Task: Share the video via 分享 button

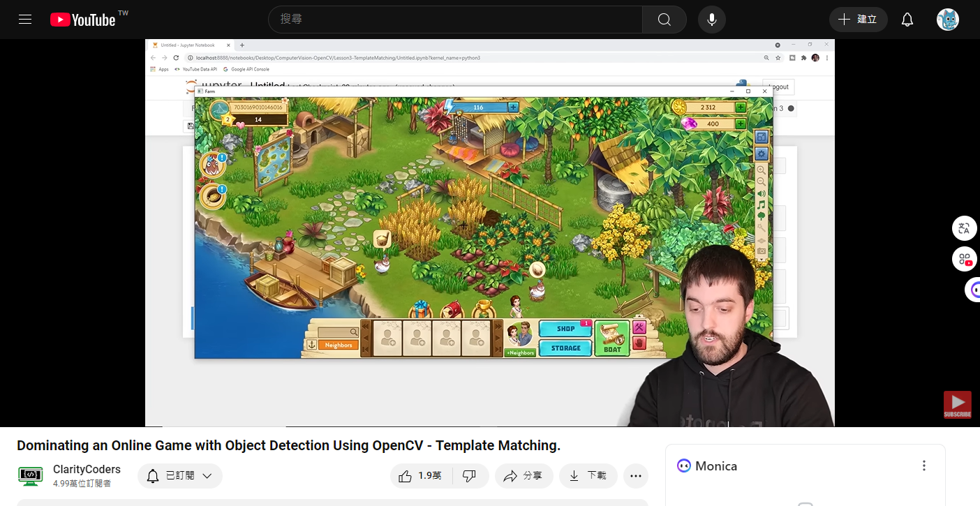Action: point(524,476)
